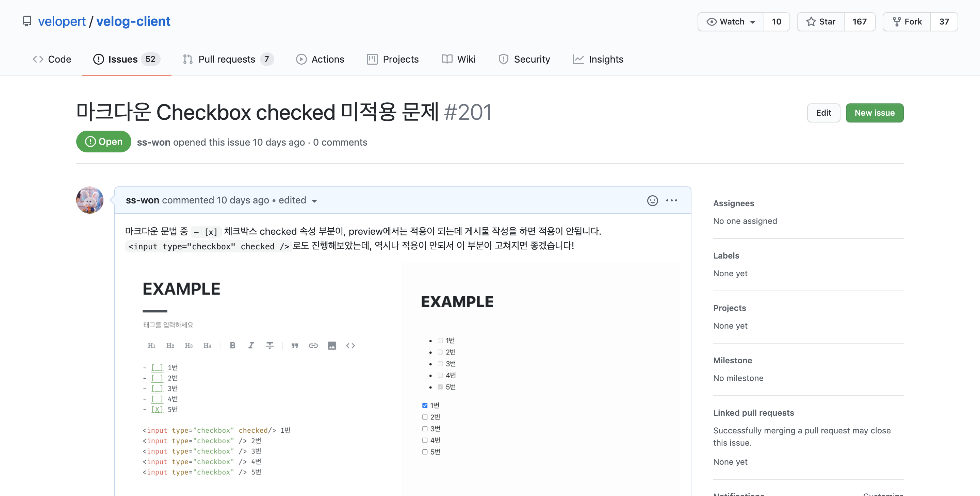Click the bulleted 1번 checkbox

[440, 341]
